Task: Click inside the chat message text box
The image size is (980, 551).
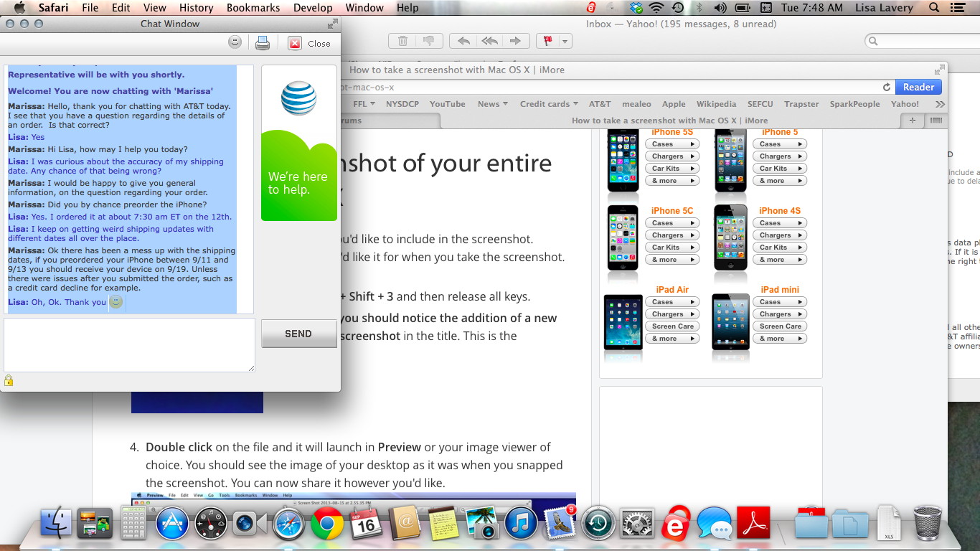Action: [129, 345]
